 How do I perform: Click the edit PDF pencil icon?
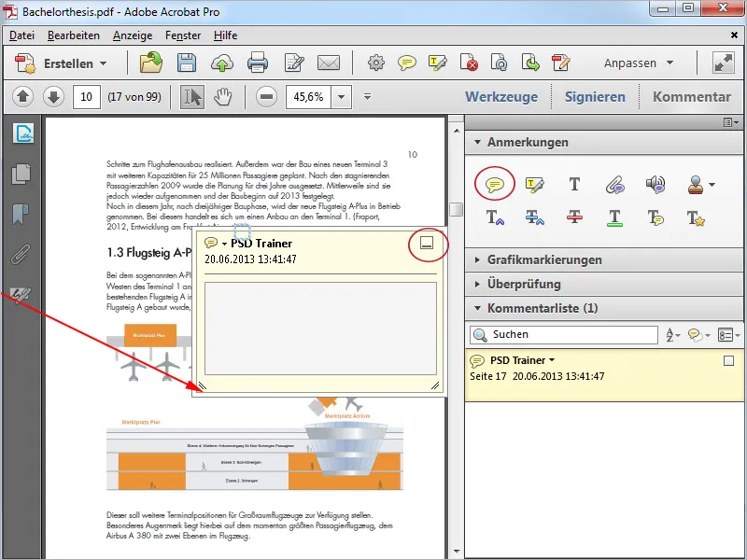click(x=561, y=63)
